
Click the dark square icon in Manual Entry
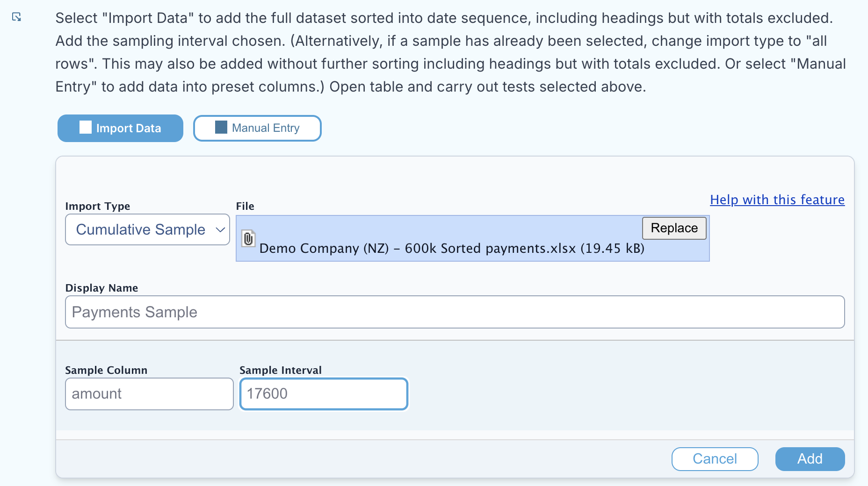coord(221,127)
